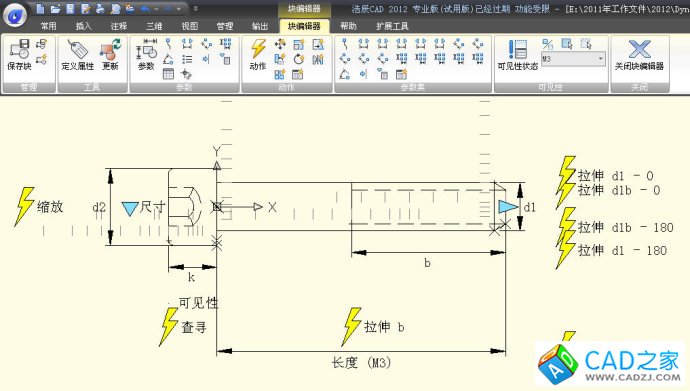Close the block editor (关闭块编辑器)
690x391 pixels.
639,54
